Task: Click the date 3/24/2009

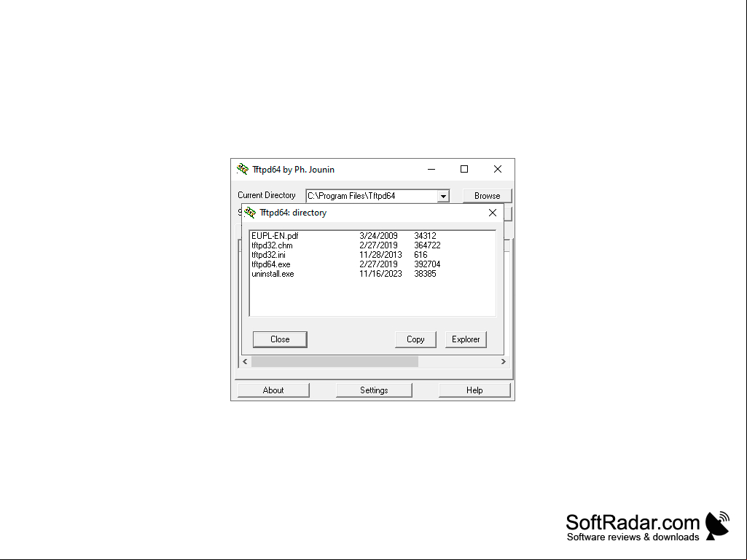Action: (378, 236)
